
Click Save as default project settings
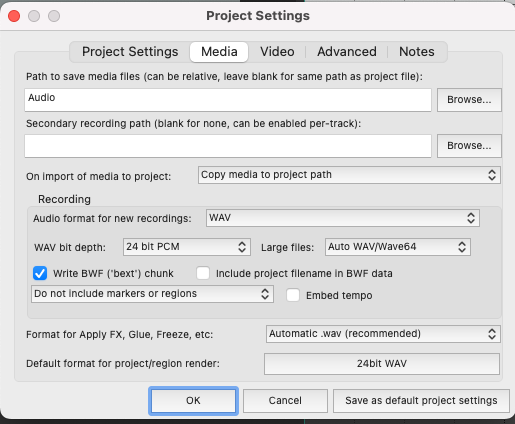[421, 400]
